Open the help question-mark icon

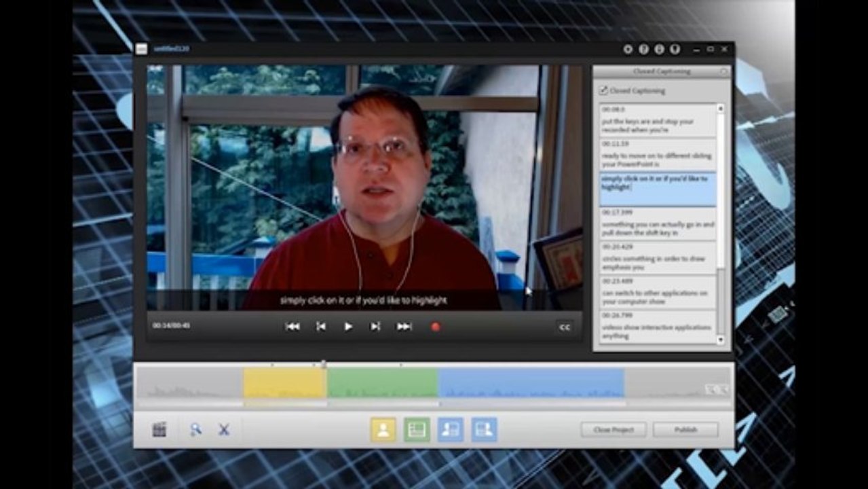click(x=643, y=49)
